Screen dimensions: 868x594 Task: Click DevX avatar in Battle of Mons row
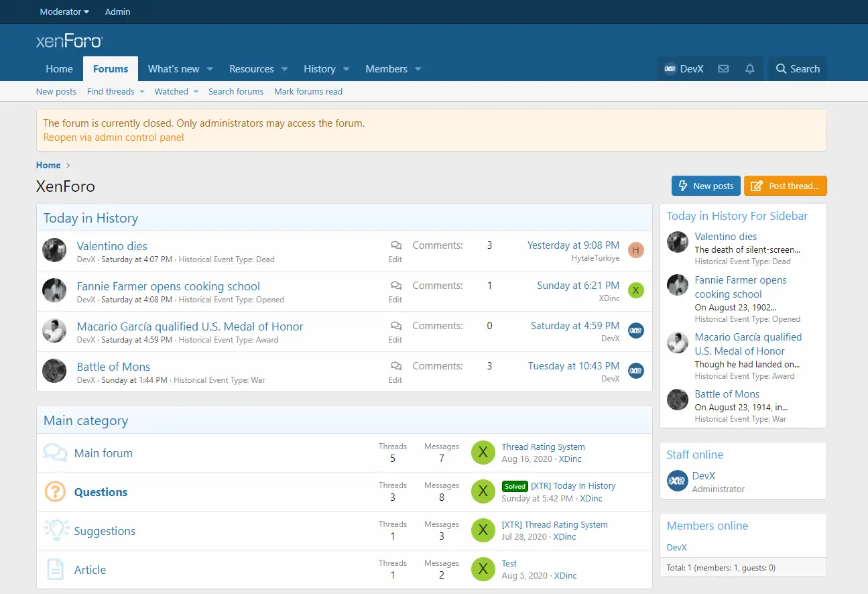click(x=636, y=371)
